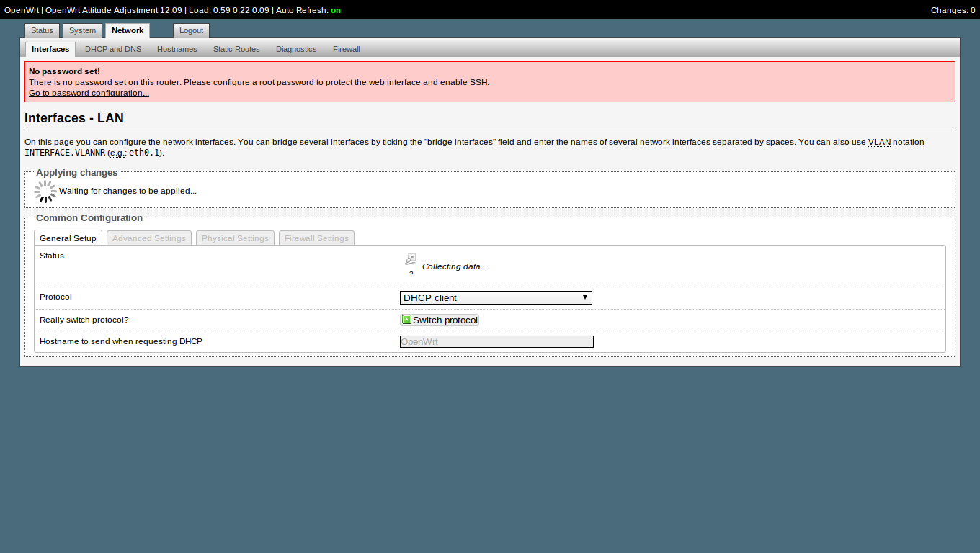980x553 pixels.
Task: Click 'No password set!' warning heading
Action: (x=64, y=71)
